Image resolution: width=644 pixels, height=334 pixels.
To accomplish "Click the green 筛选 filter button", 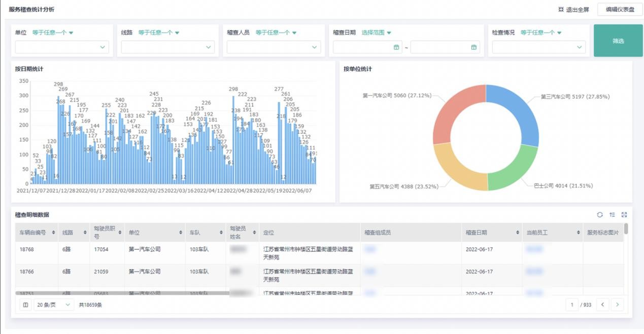I will tap(618, 41).
